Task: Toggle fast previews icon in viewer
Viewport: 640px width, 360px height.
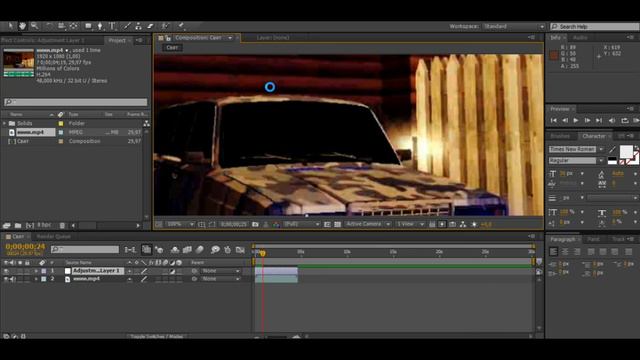Action: pyautogui.click(x=442, y=224)
